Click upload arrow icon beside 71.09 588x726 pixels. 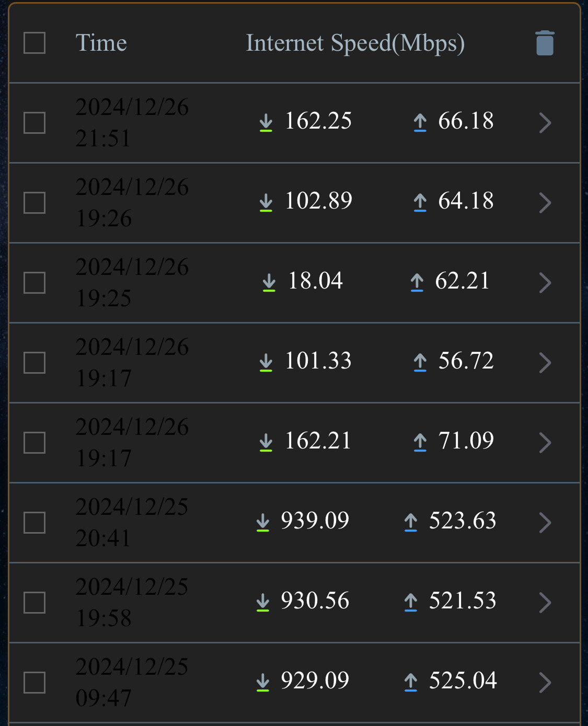coord(420,443)
